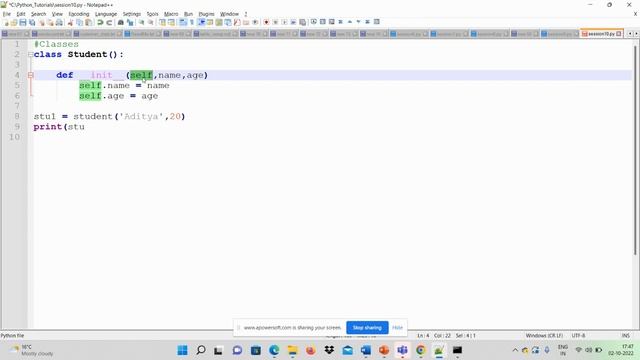640x360 pixels.
Task: Toggle Show all characters toolbar button
Action: coord(192,22)
